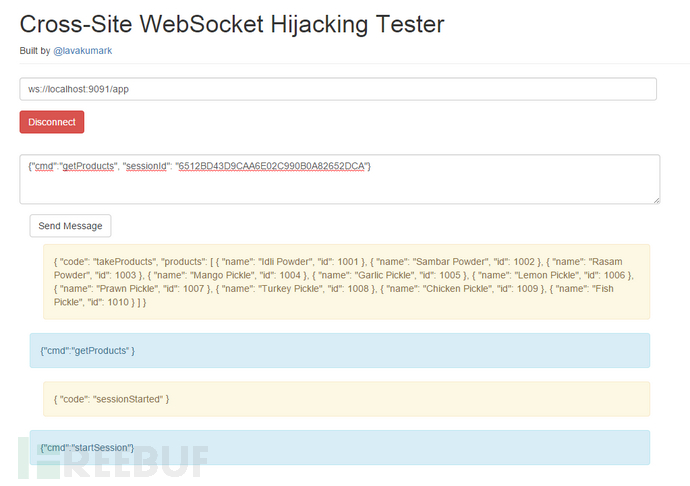Click Send Message button
690x486 pixels.
(x=70, y=226)
